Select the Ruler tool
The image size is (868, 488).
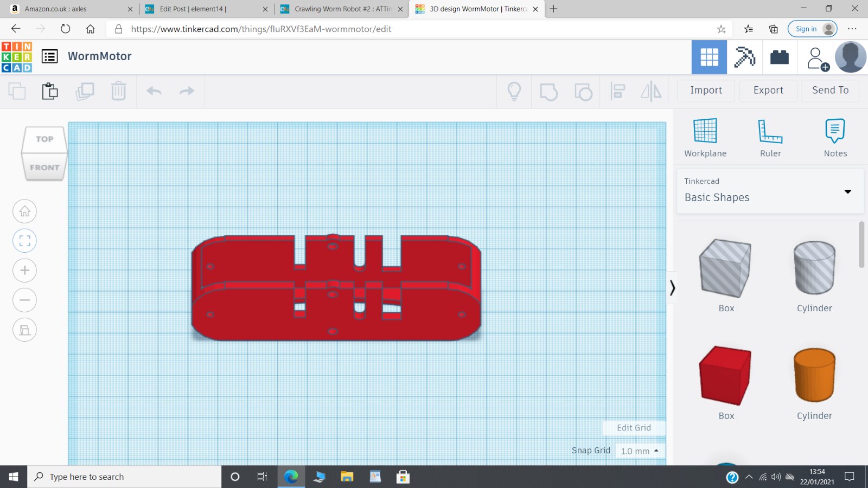(770, 131)
